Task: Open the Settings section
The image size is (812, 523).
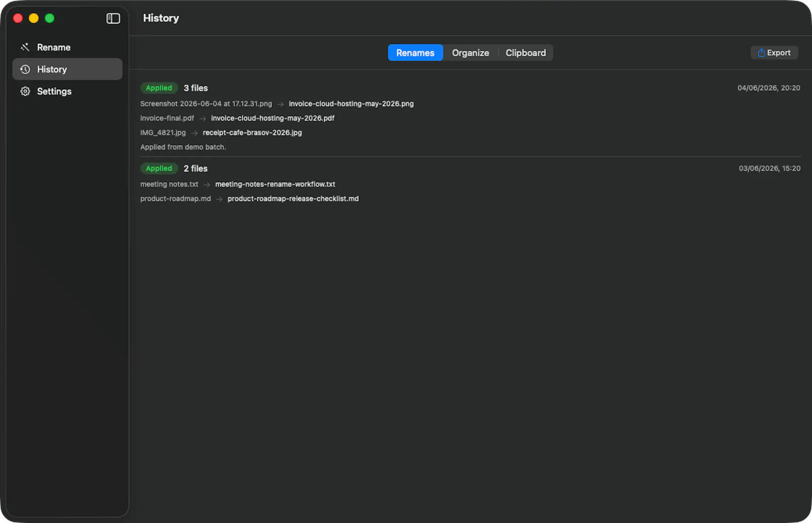Action: [x=67, y=91]
